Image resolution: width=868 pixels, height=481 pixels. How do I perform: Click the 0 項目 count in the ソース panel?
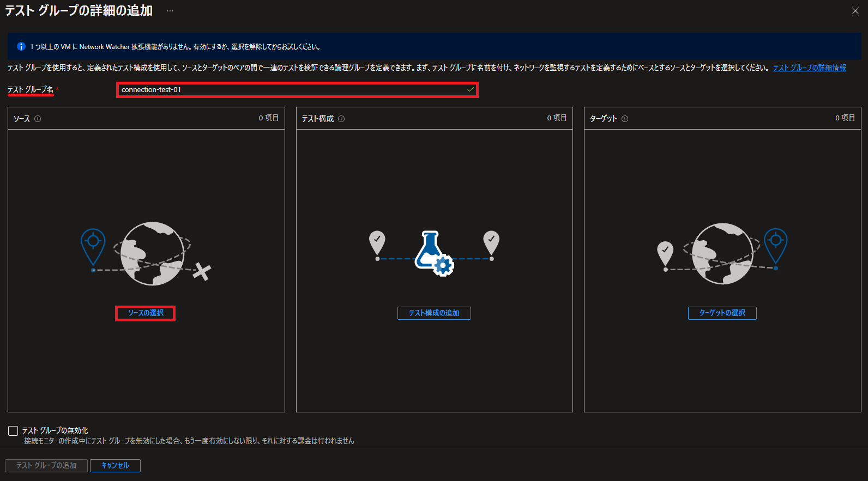pyautogui.click(x=269, y=118)
